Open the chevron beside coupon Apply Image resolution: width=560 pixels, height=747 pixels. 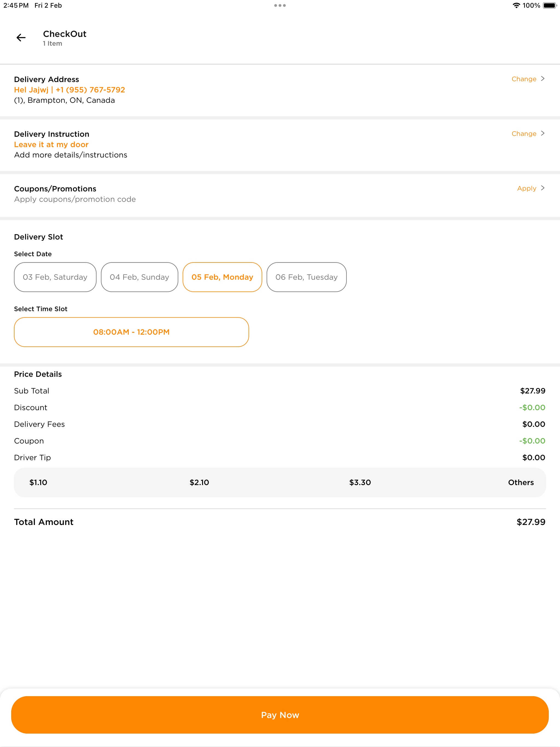coord(542,188)
